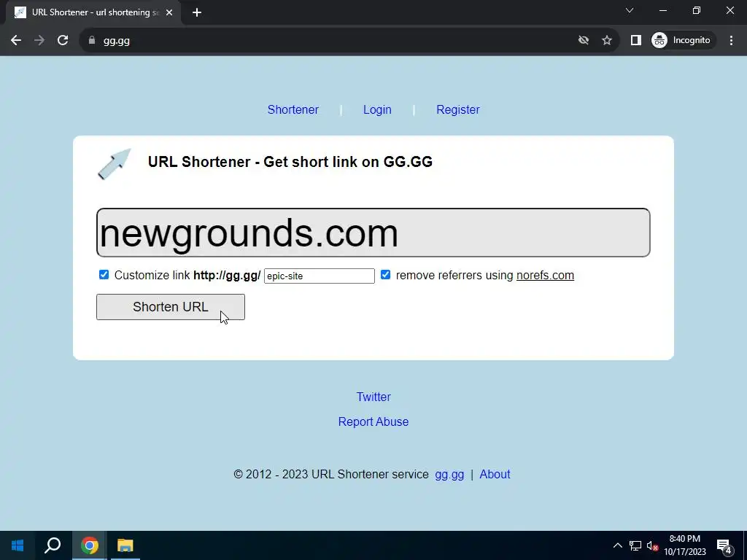Open the Chrome three-dot menu

pyautogui.click(x=731, y=41)
